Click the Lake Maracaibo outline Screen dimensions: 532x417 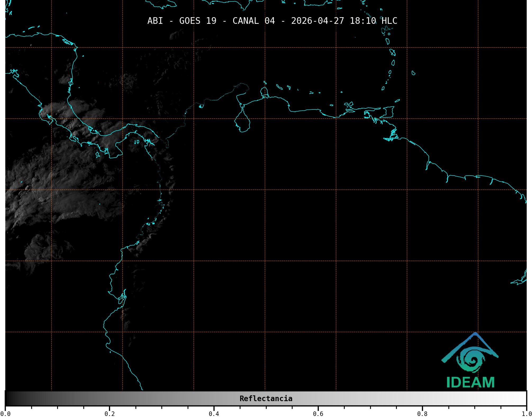tap(242, 123)
